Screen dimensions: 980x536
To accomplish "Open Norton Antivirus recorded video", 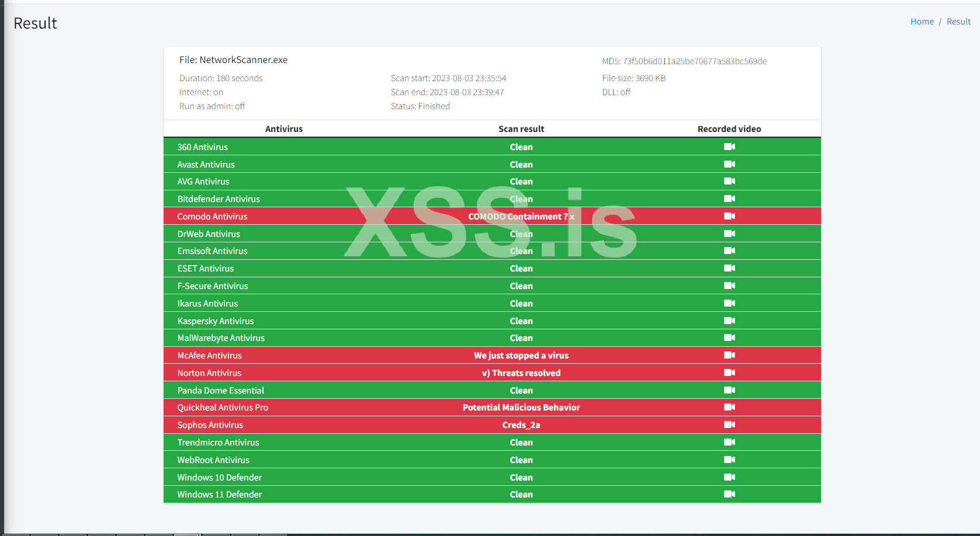I will click(x=729, y=373).
